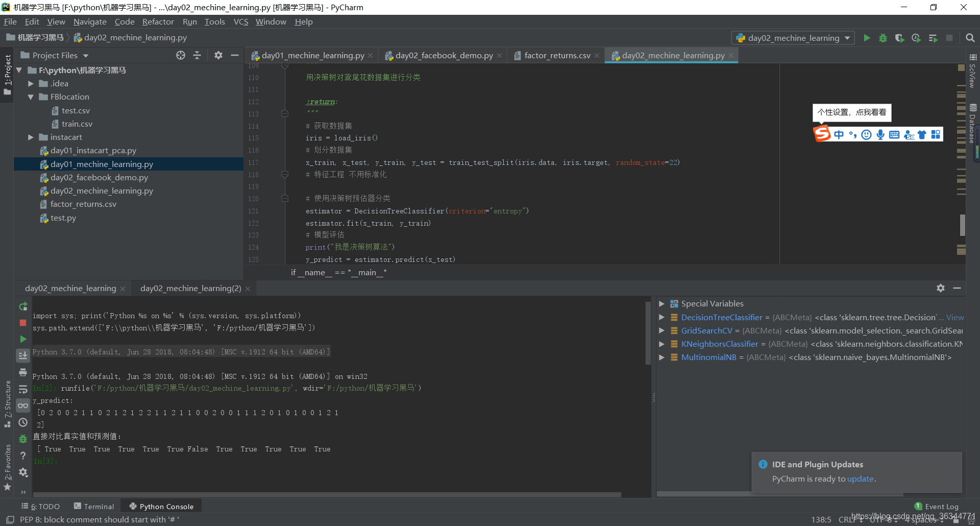The image size is (980, 526).
Task: Open the Sogou soft keyboard icon
Action: click(x=894, y=134)
